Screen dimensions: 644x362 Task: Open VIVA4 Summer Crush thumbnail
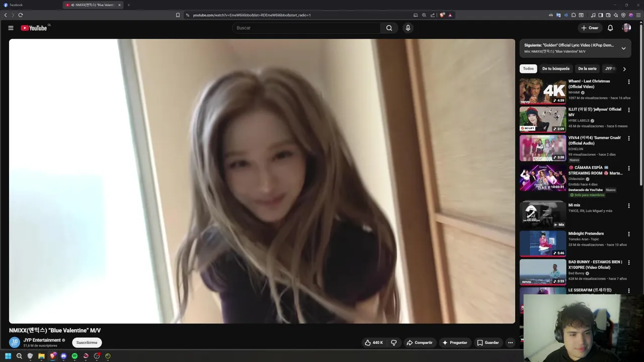click(543, 148)
